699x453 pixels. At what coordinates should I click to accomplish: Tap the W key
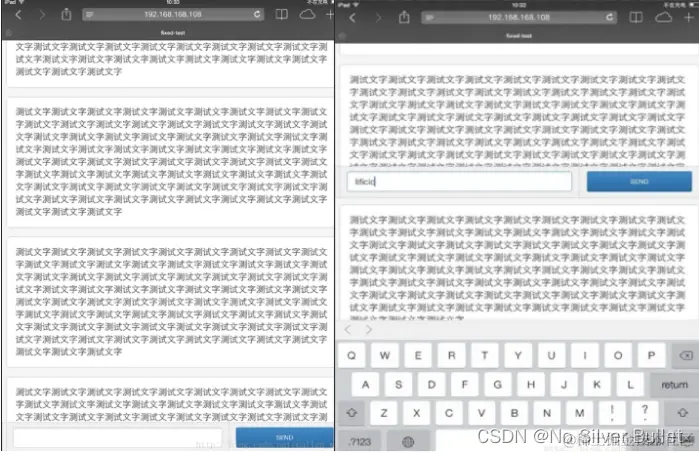pyautogui.click(x=385, y=355)
